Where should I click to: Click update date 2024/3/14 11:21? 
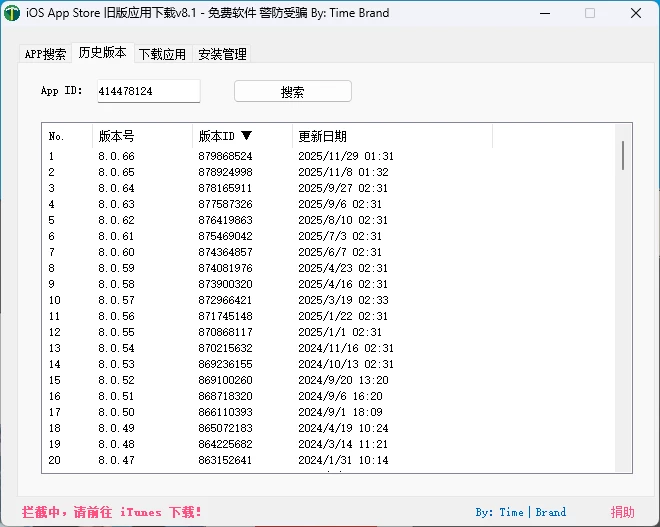point(343,444)
